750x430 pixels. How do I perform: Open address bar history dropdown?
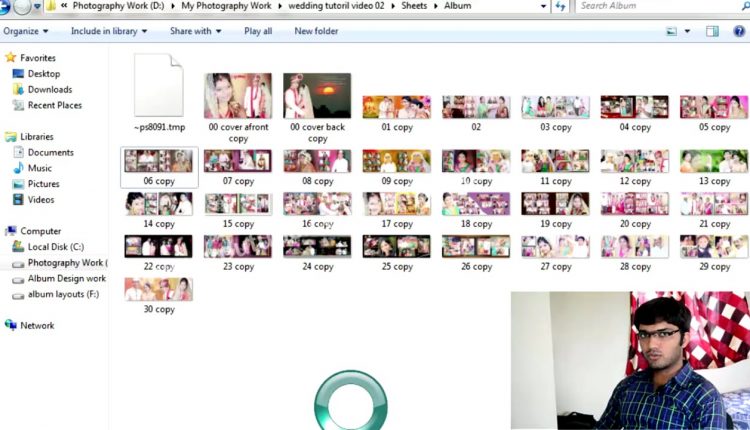[x=543, y=6]
